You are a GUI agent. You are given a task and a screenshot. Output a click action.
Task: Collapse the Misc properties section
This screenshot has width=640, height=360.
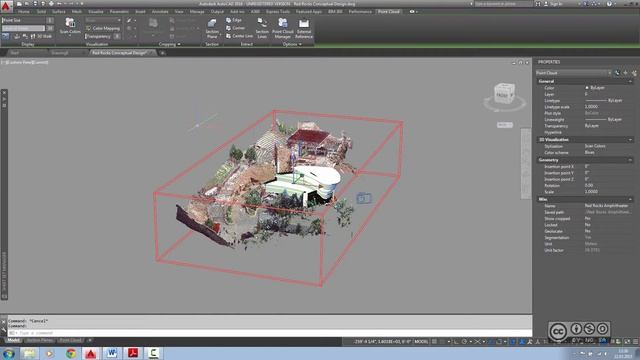[x=630, y=200]
